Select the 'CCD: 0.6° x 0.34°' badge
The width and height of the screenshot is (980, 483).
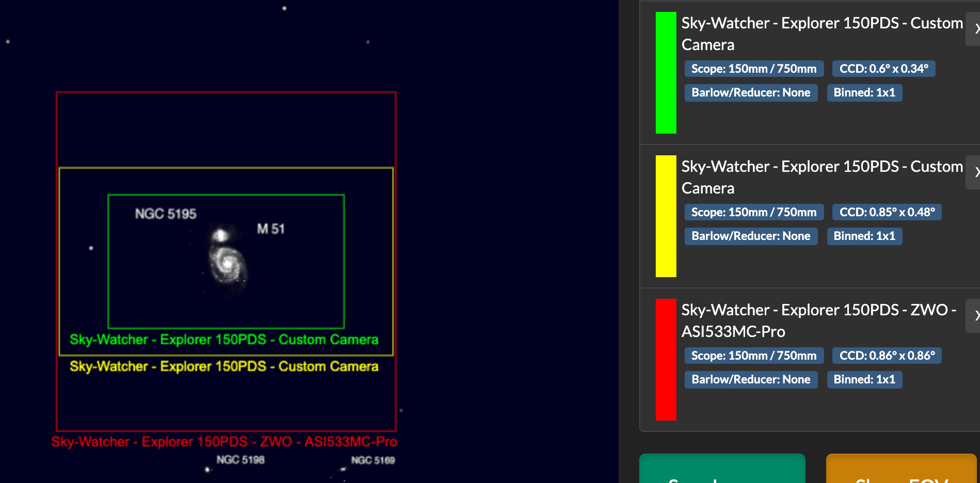pos(883,69)
